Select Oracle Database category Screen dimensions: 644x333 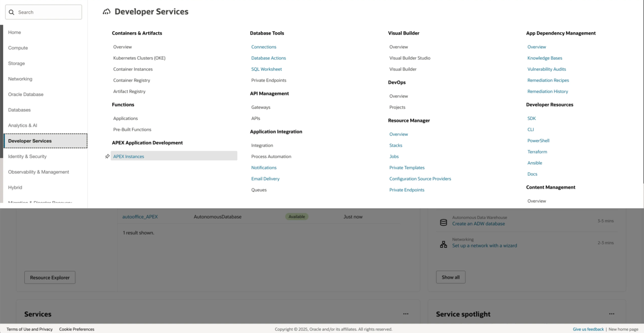(26, 95)
